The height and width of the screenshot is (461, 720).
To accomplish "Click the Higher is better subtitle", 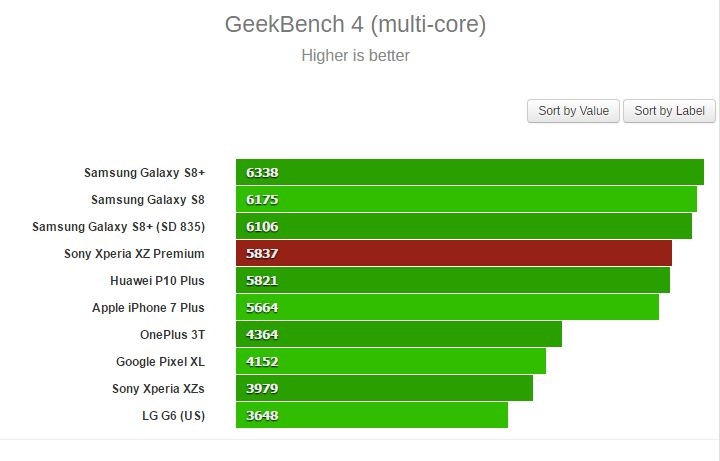I will (x=355, y=56).
